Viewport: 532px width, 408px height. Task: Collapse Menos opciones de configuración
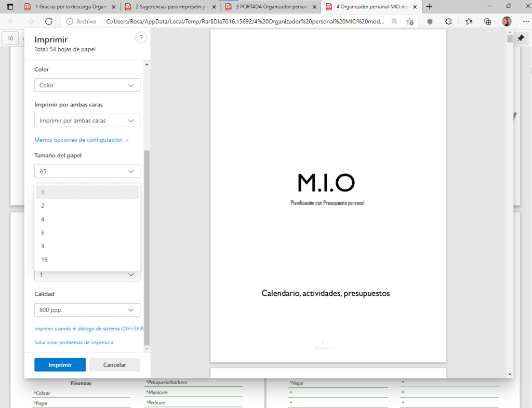pyautogui.click(x=82, y=140)
